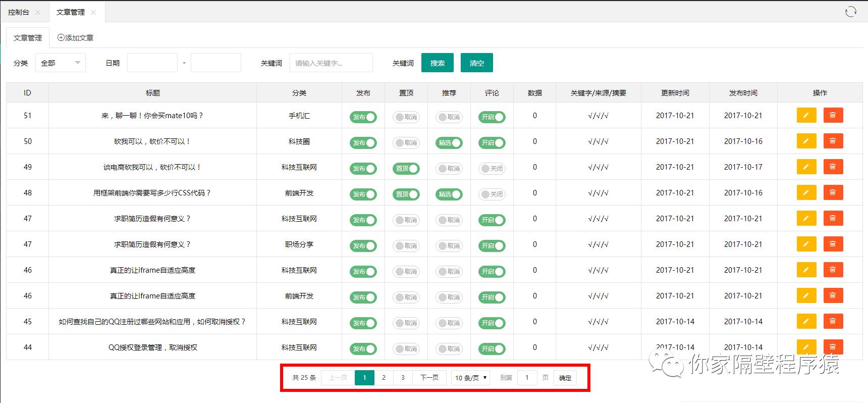Viewport: 868px width, 403px height.
Task: Delete article 48 about CSS代码
Action: (833, 192)
